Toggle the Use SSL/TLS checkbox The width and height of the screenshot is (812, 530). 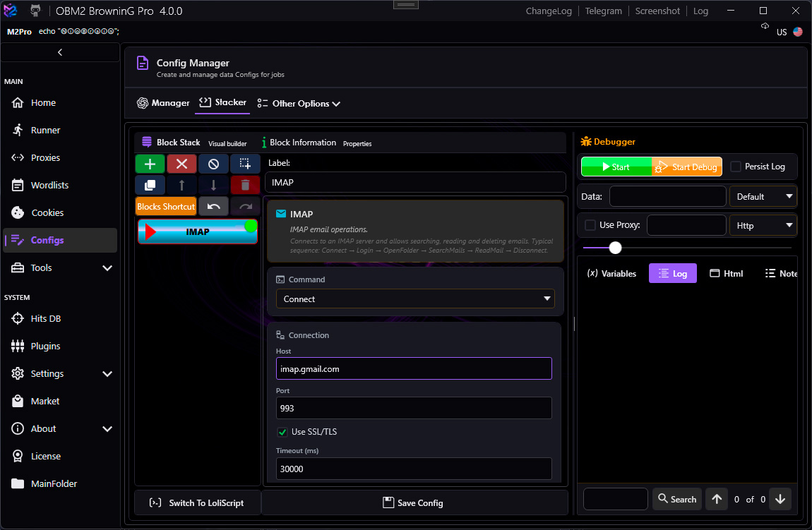tap(282, 432)
